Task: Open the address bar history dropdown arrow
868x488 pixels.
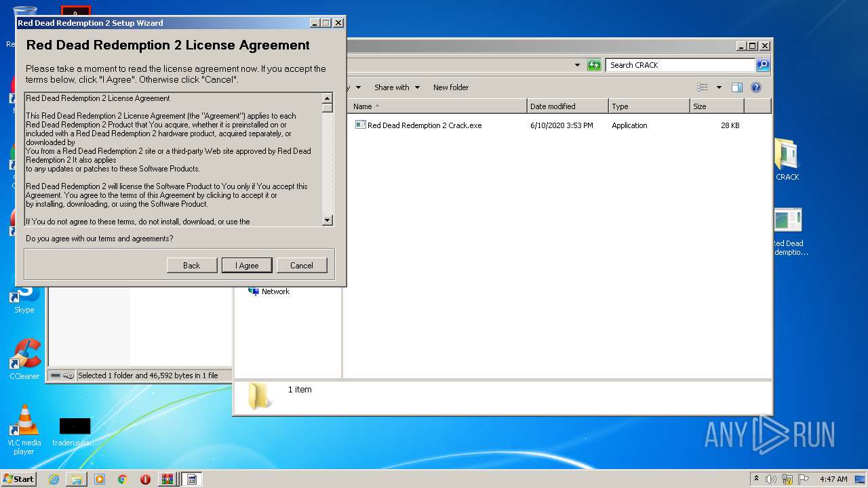Action: [577, 65]
